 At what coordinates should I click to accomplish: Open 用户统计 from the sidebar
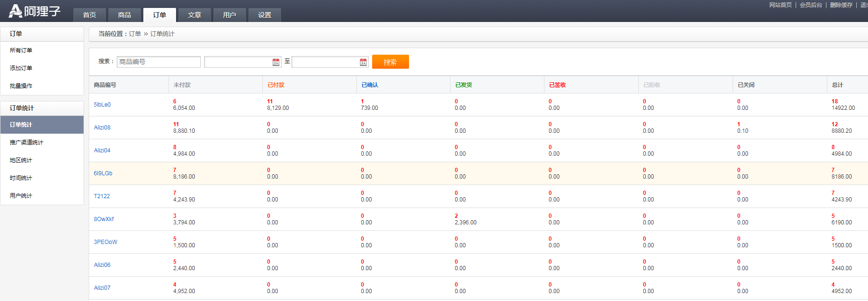(x=21, y=196)
